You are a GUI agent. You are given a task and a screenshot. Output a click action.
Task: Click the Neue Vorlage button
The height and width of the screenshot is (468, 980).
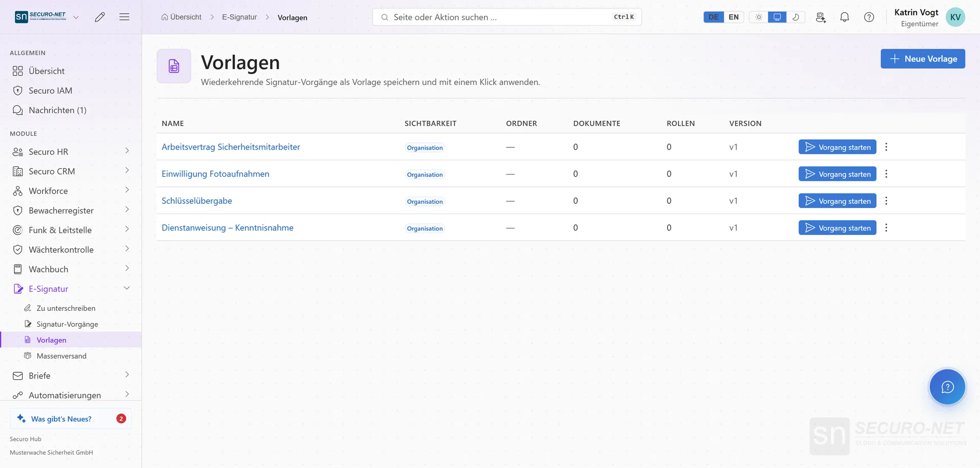923,59
